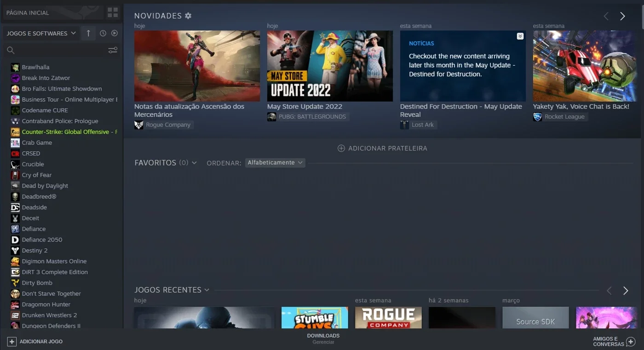
Task: Click the Rocket League icon tag
Action: [x=537, y=117]
